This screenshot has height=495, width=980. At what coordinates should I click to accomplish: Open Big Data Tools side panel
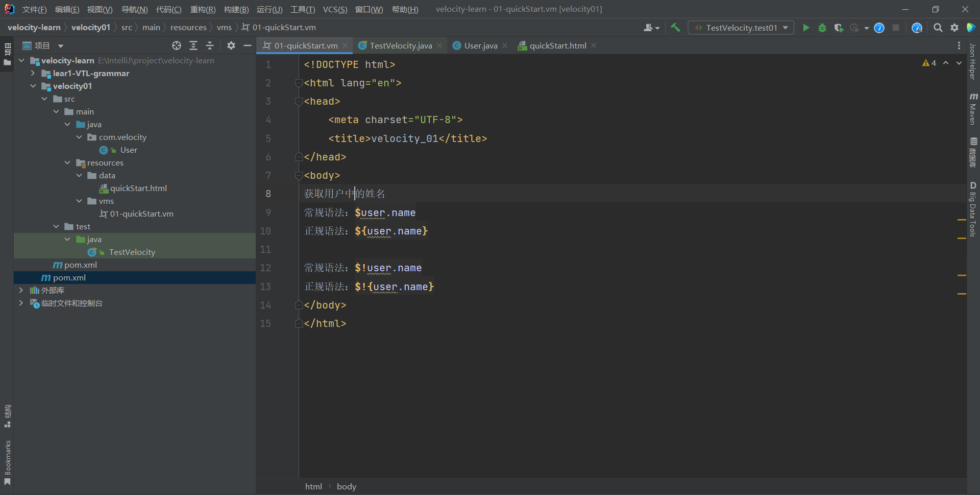[973, 209]
